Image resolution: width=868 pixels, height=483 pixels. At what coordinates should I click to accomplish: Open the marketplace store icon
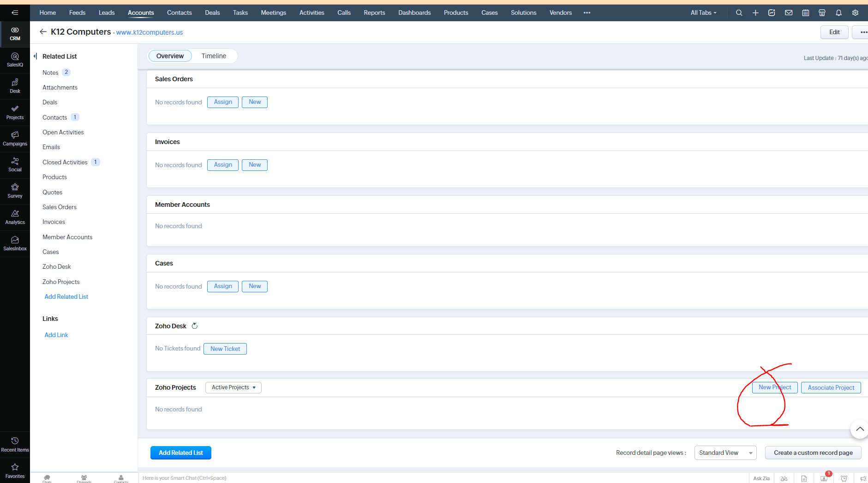[x=822, y=13]
